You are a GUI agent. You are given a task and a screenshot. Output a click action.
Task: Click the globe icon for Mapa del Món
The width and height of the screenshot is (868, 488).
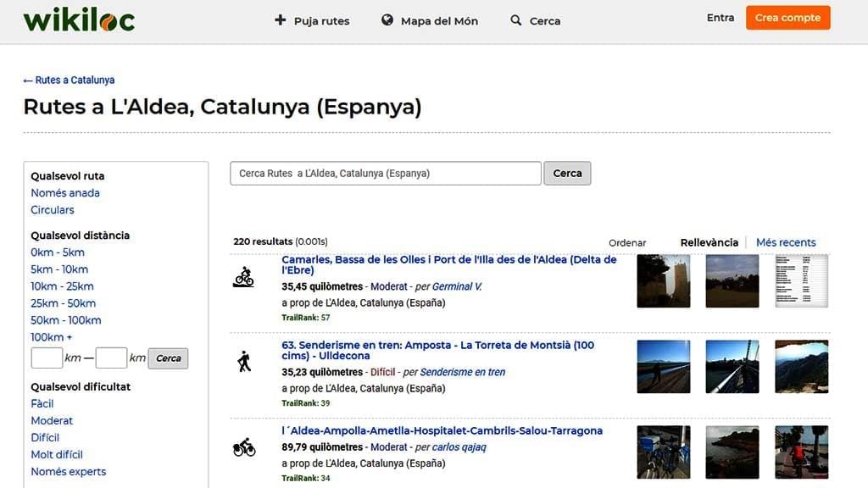pyautogui.click(x=387, y=20)
